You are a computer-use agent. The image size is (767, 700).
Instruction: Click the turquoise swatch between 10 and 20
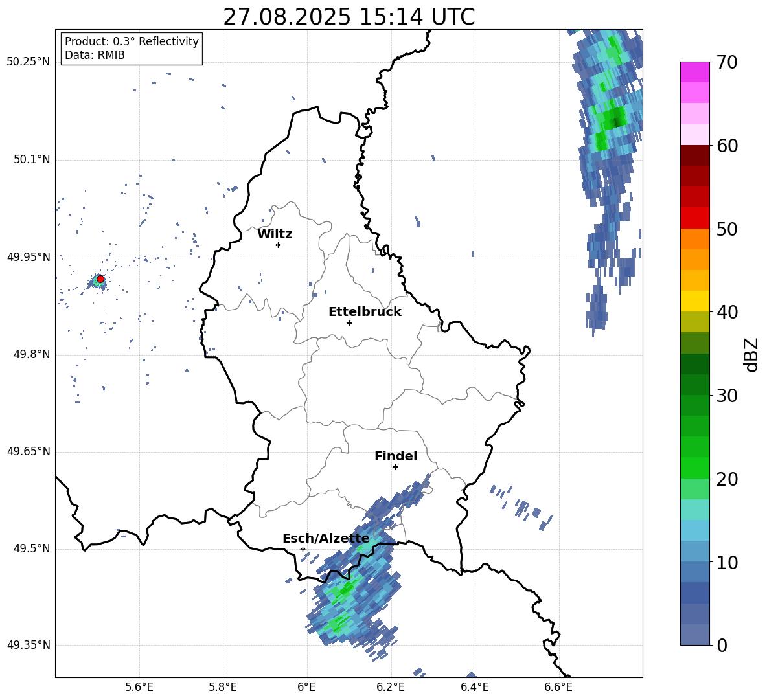(x=694, y=510)
